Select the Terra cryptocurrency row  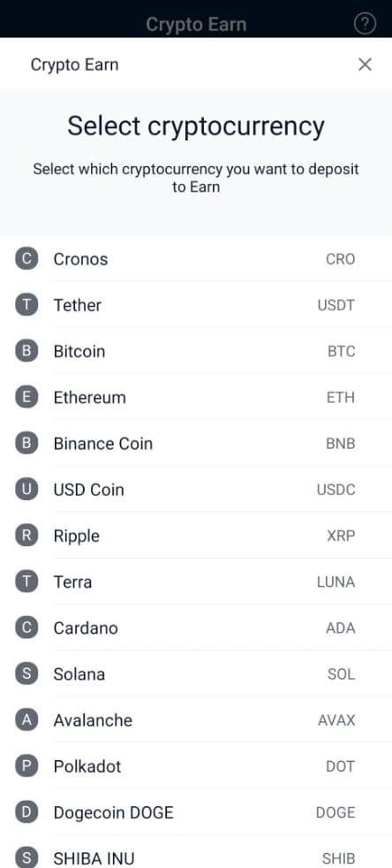[196, 582]
